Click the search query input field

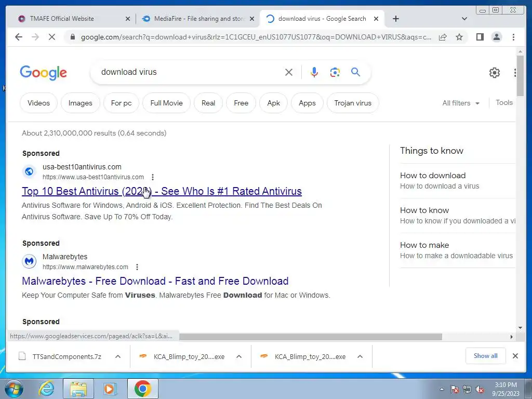tap(190, 72)
